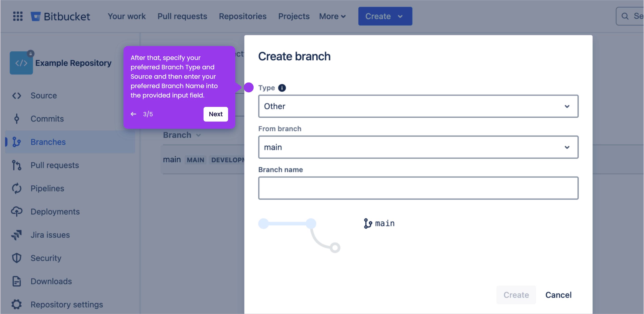Image resolution: width=644 pixels, height=314 pixels.
Task: Select Branches in the sidebar
Action: [x=70, y=142]
